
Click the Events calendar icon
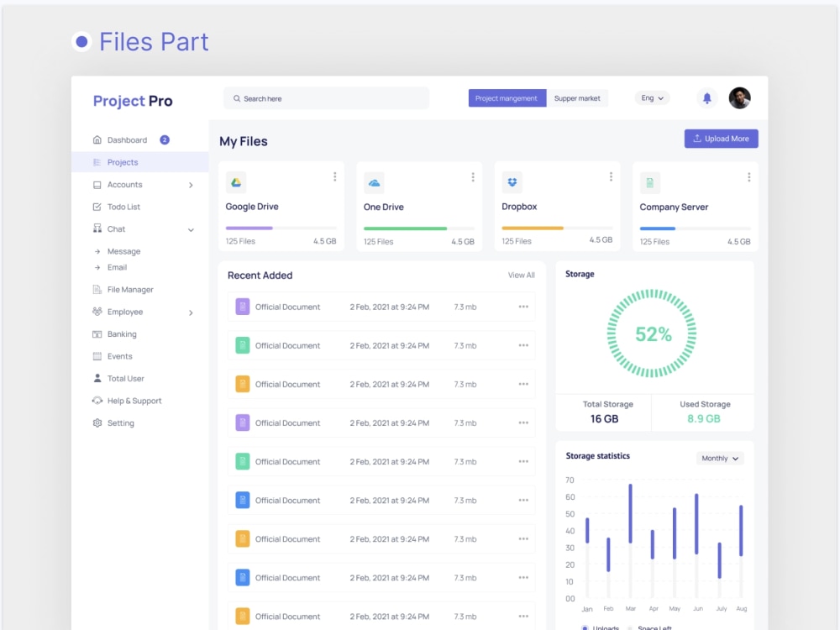click(97, 356)
